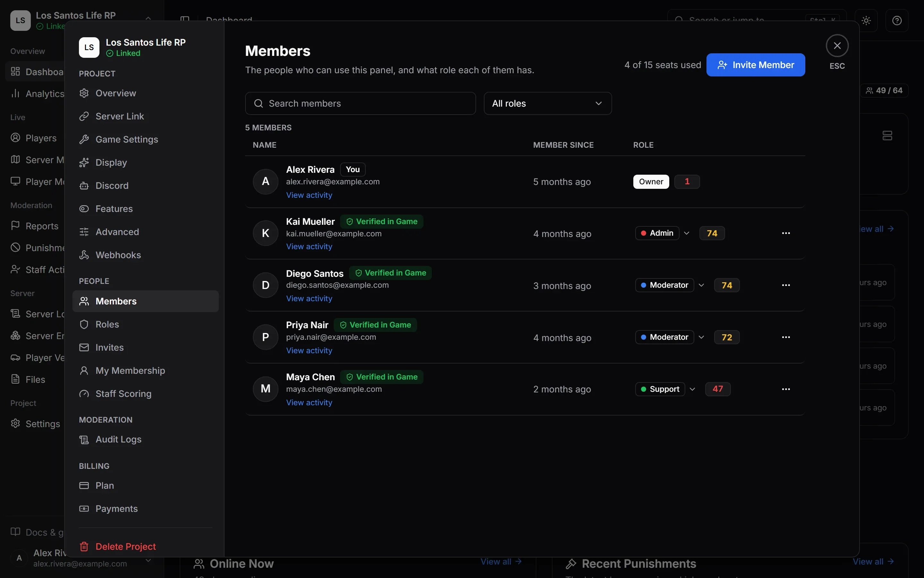
Task: Open the Discord settings section
Action: coord(145,186)
